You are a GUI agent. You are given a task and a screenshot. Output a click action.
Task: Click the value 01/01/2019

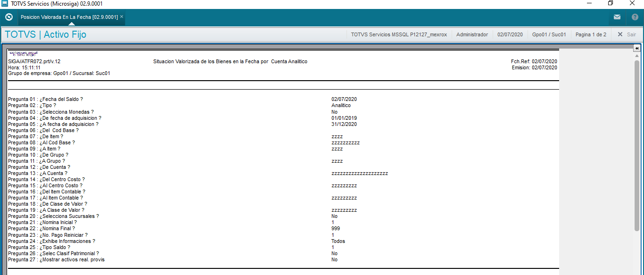click(x=344, y=118)
